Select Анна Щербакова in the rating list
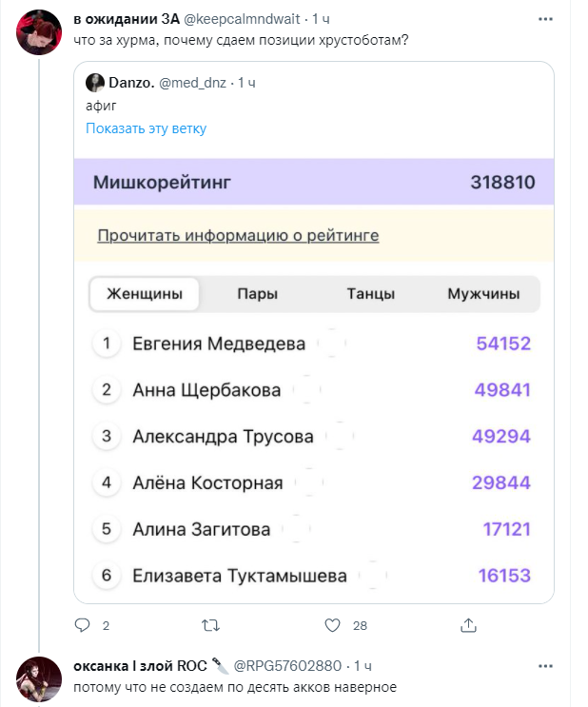Image resolution: width=588 pixels, height=707 pixels. coord(206,390)
